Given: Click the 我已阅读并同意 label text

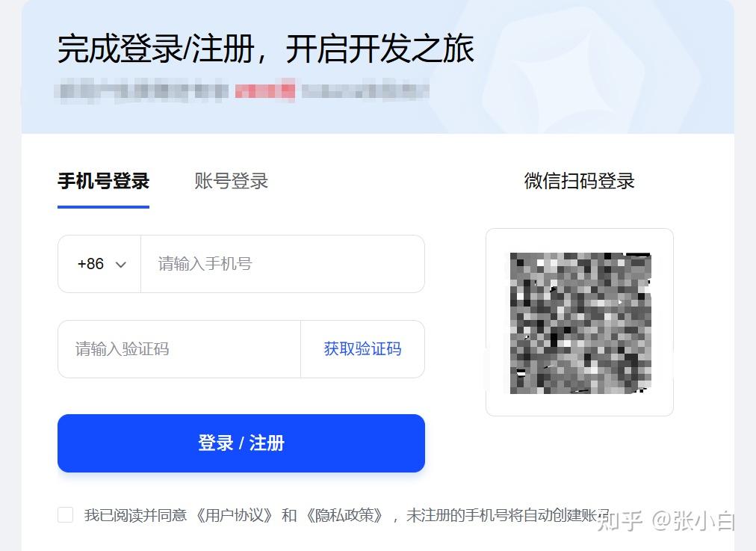Looking at the screenshot, I should 135,515.
